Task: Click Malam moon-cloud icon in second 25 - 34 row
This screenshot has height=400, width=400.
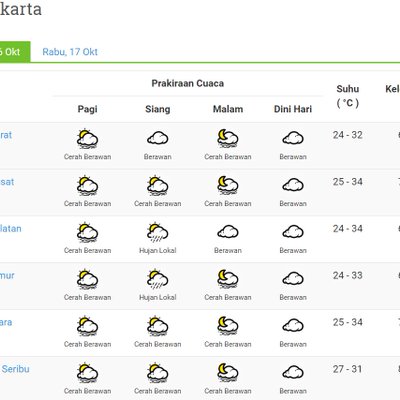Action: [x=228, y=326]
